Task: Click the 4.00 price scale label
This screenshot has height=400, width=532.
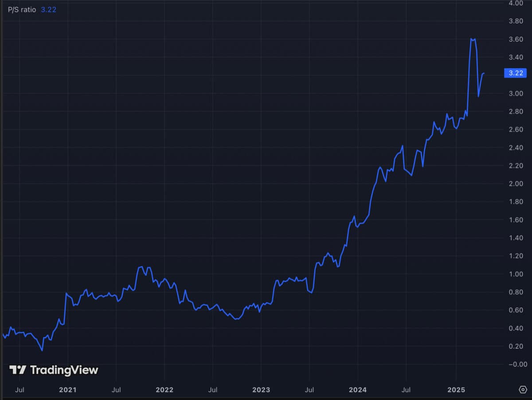Action: pyautogui.click(x=516, y=3)
